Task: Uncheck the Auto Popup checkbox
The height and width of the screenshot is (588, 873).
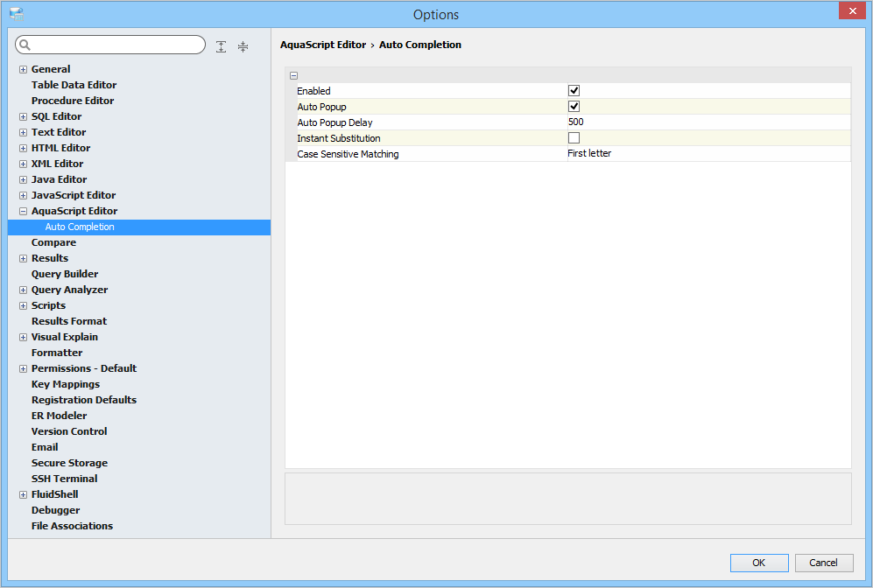Action: pos(574,106)
